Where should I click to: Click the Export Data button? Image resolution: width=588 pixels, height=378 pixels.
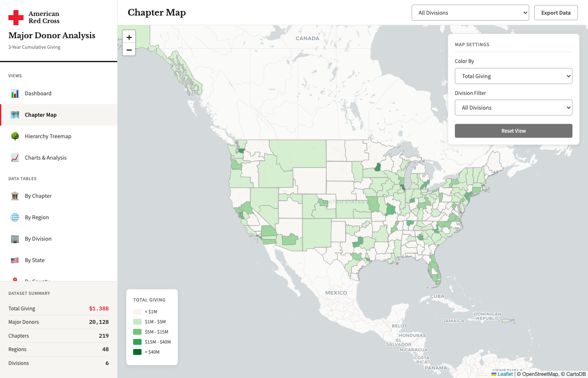(x=556, y=13)
